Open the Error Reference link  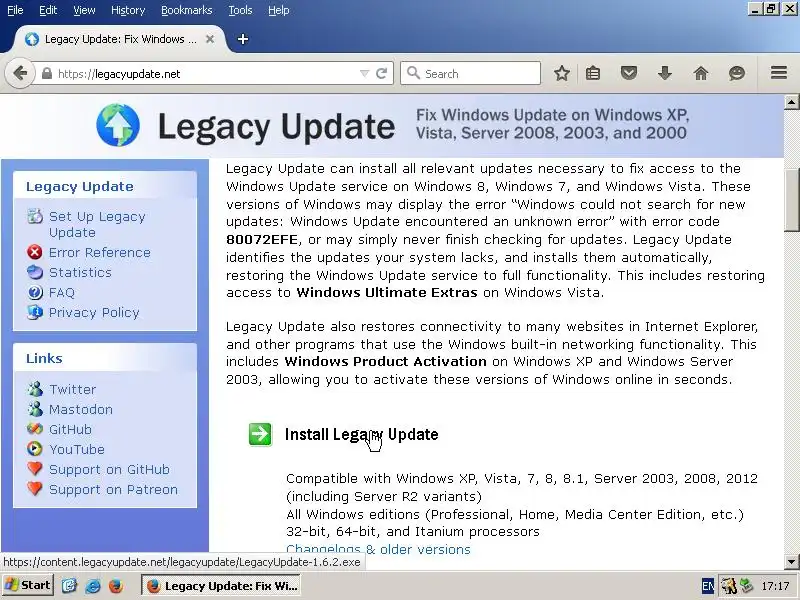coord(99,253)
